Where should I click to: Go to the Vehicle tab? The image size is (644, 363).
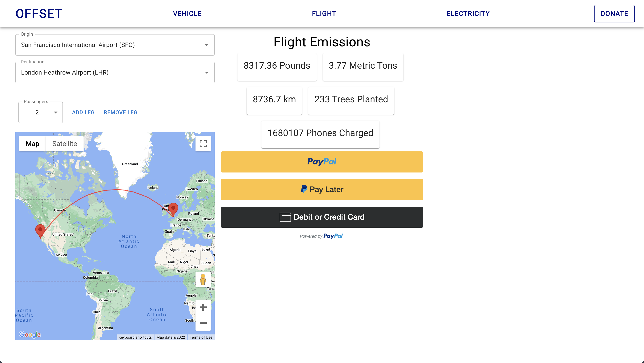187,13
